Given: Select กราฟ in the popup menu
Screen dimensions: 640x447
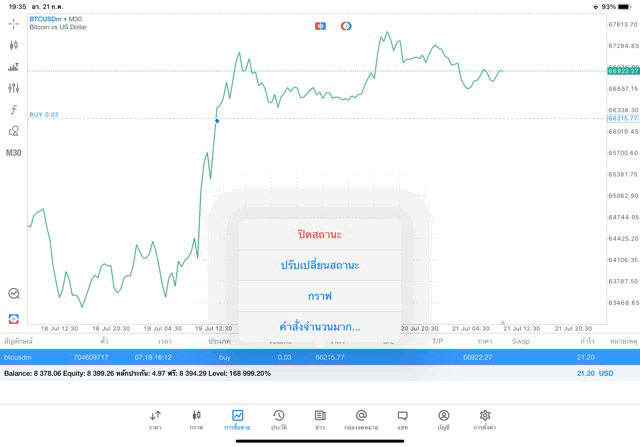Looking at the screenshot, I should [320, 296].
